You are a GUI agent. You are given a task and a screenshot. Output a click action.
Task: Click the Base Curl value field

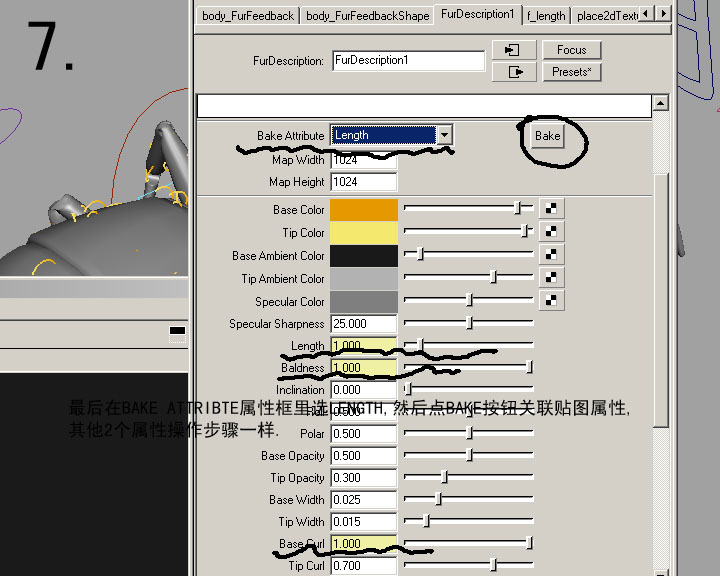pos(364,544)
